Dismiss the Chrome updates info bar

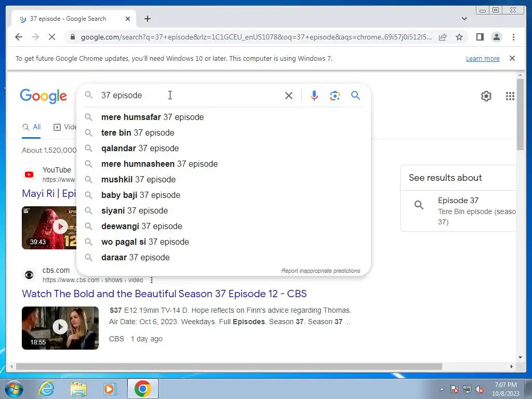pyautogui.click(x=512, y=58)
